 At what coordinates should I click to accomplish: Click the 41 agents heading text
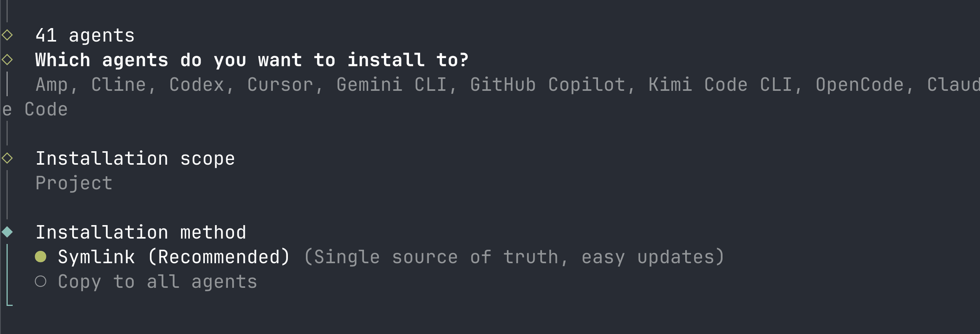tap(85, 35)
